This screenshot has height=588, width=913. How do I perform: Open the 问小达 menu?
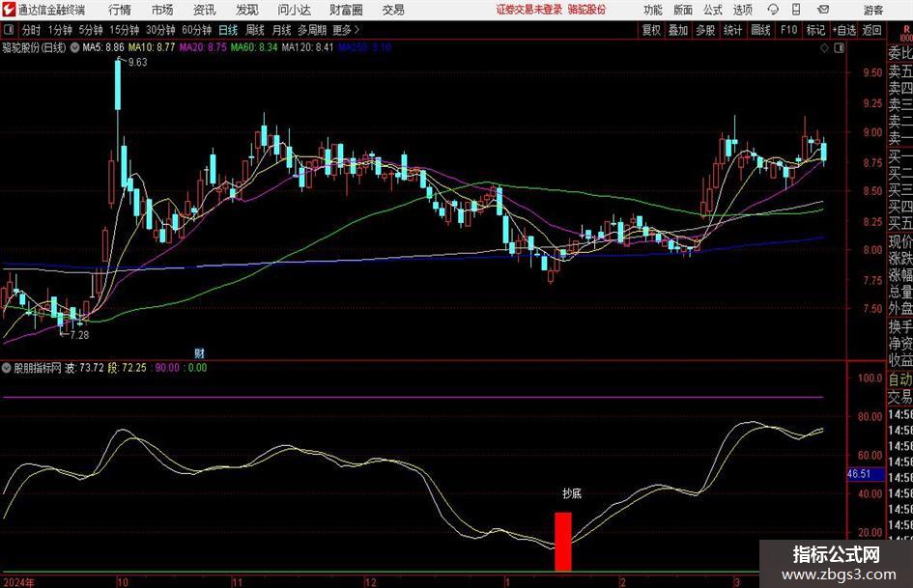coord(294,10)
